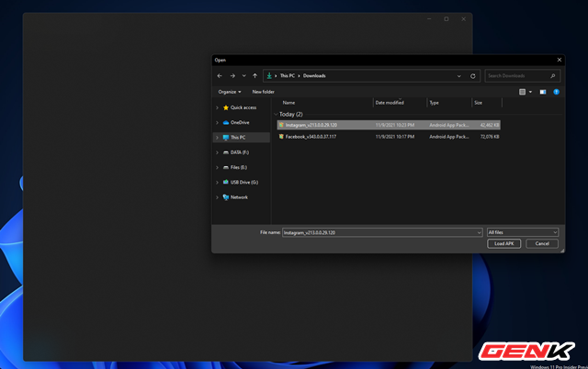
Task: Click the search magnifier icon
Action: pos(553,75)
